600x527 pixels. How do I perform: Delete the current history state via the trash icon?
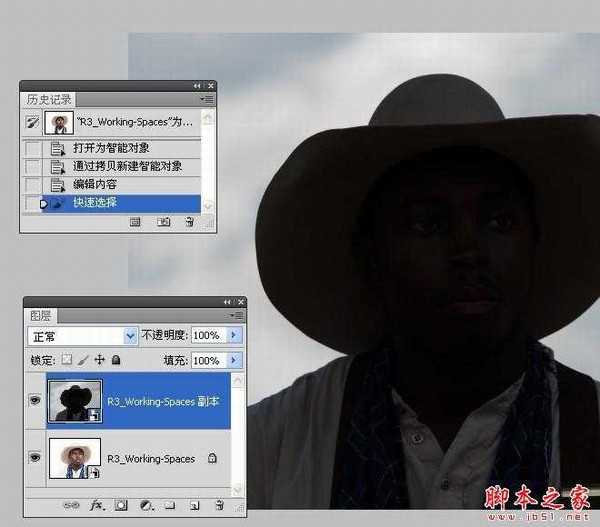(189, 222)
